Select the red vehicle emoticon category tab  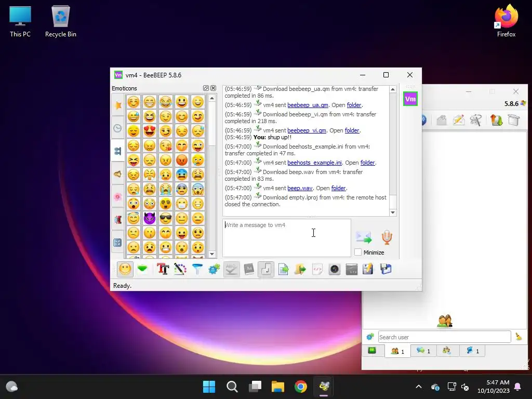click(118, 220)
